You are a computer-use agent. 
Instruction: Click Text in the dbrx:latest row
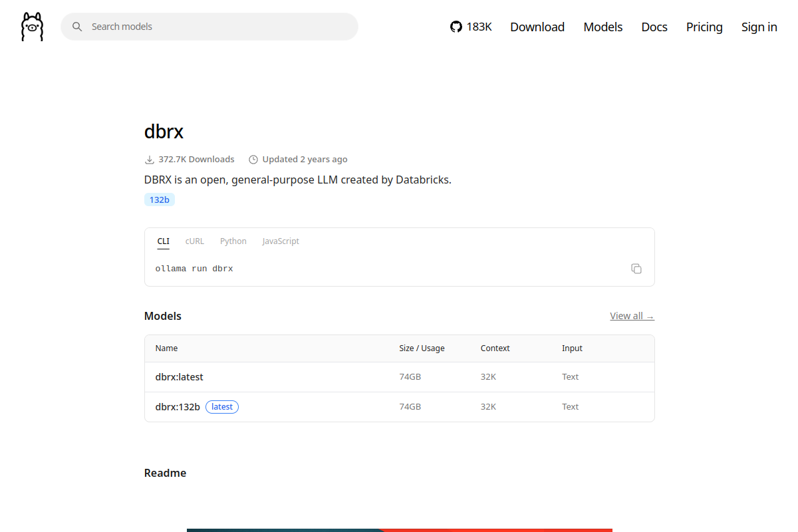pyautogui.click(x=571, y=377)
